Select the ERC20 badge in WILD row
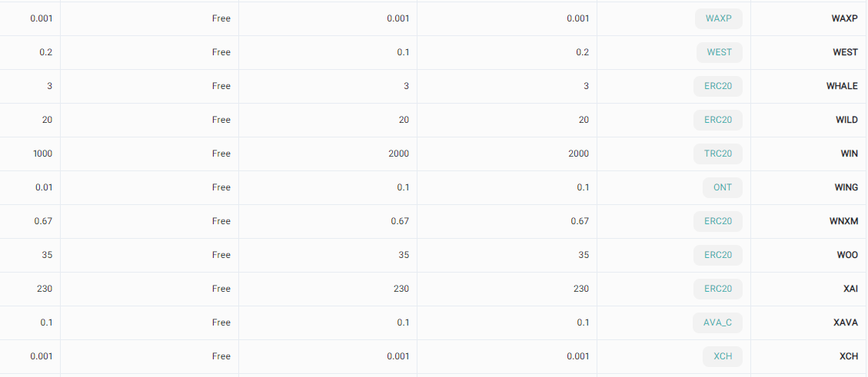 (x=718, y=120)
